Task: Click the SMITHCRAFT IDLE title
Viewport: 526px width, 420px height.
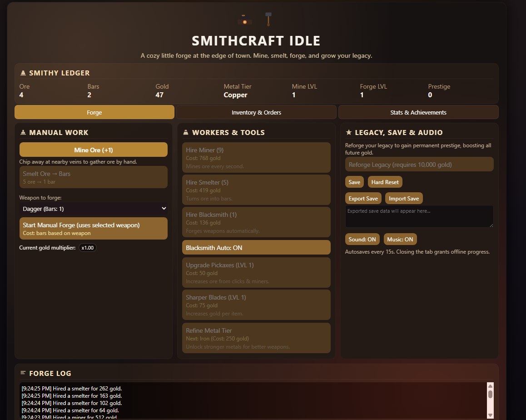Action: click(256, 41)
